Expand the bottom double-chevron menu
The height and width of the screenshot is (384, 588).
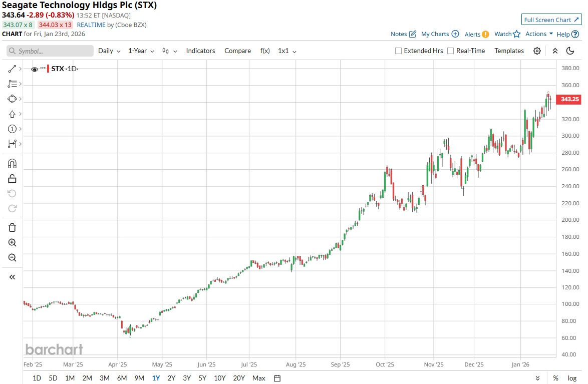tap(537, 378)
